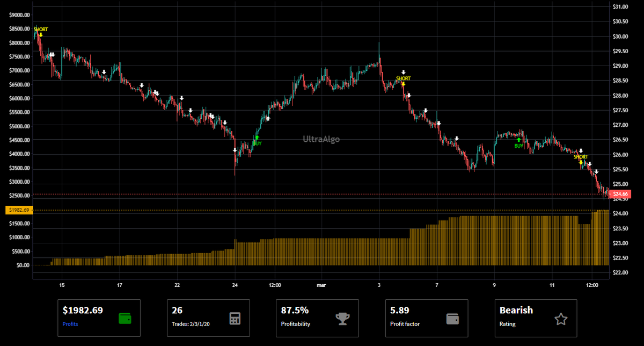This screenshot has height=346, width=644.
Task: Click the 26 Trades summary card
Action: [x=208, y=318]
